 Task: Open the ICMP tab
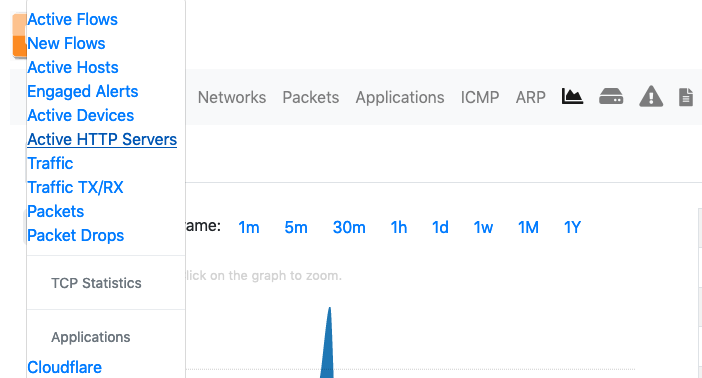point(480,97)
